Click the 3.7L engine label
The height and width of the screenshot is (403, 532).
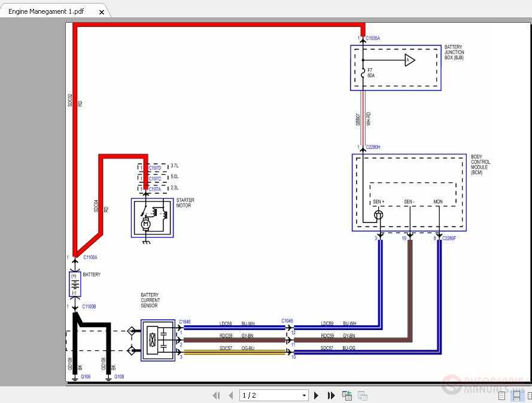tap(174, 166)
